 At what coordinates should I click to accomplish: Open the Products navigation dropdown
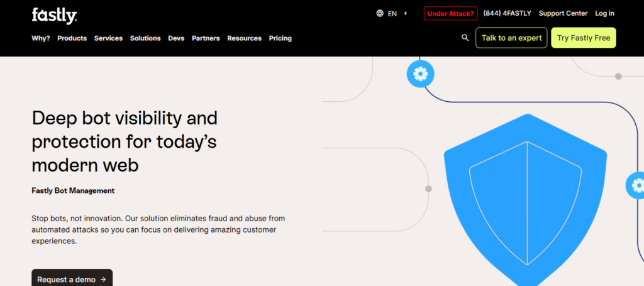[72, 38]
